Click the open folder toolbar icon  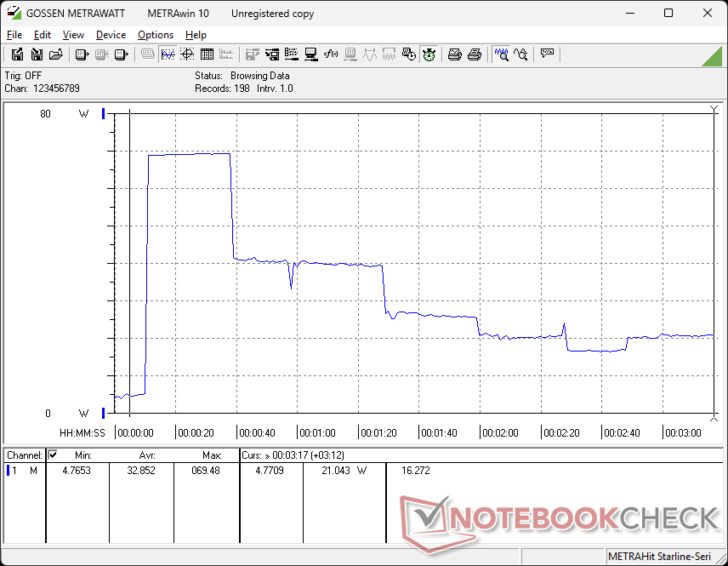click(x=56, y=54)
